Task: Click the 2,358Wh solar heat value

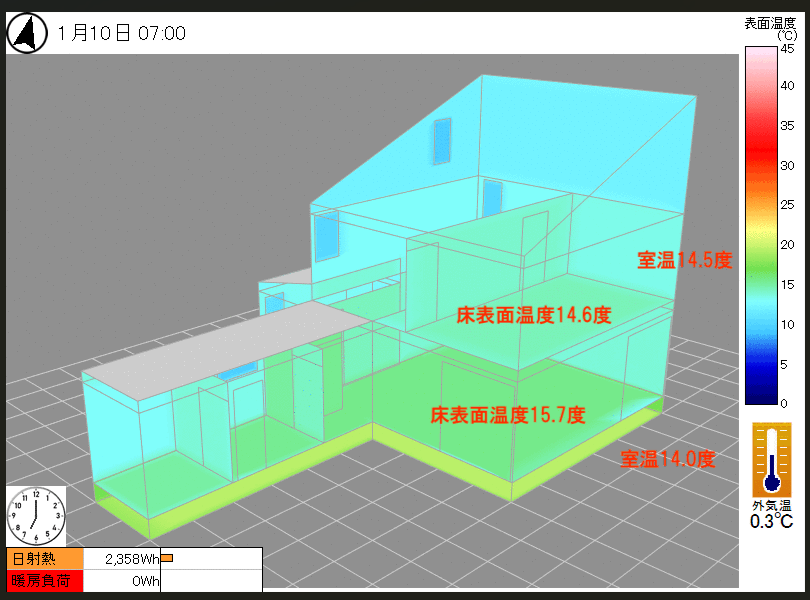Action: (123, 558)
